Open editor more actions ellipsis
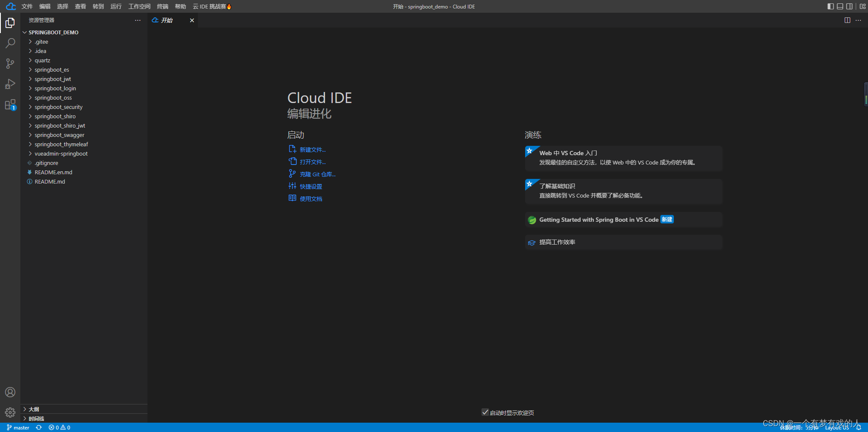This screenshot has width=868, height=432. click(x=858, y=20)
